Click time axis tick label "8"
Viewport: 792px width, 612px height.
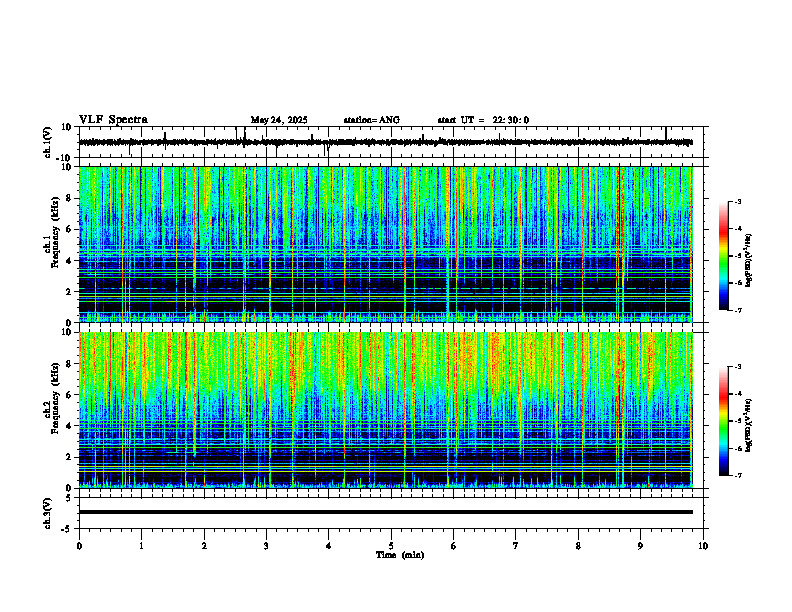click(x=578, y=546)
